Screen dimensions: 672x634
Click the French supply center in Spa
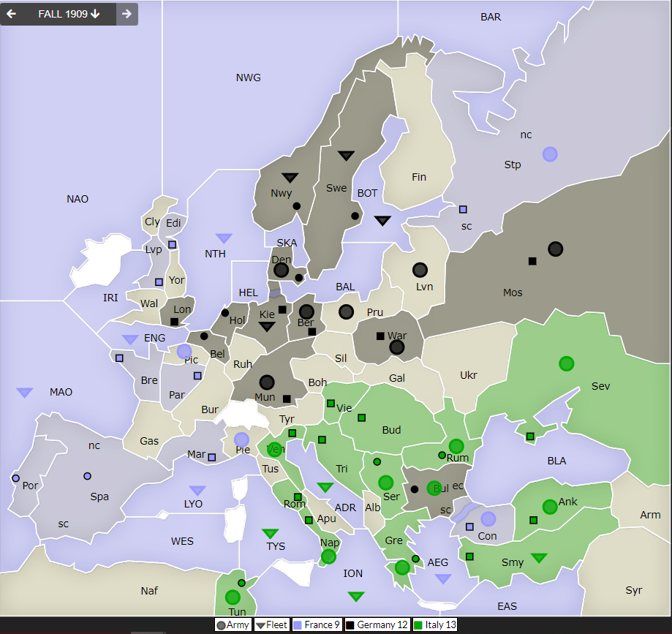click(88, 476)
